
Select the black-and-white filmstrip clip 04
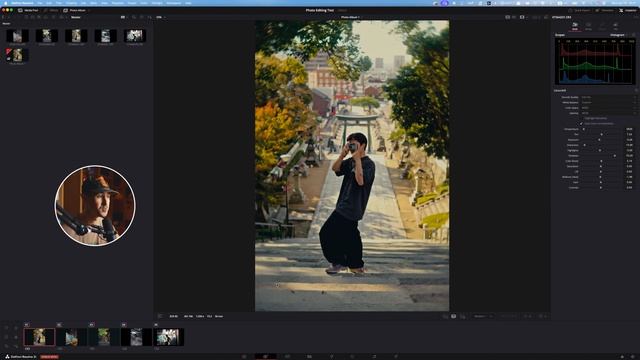[136, 337]
